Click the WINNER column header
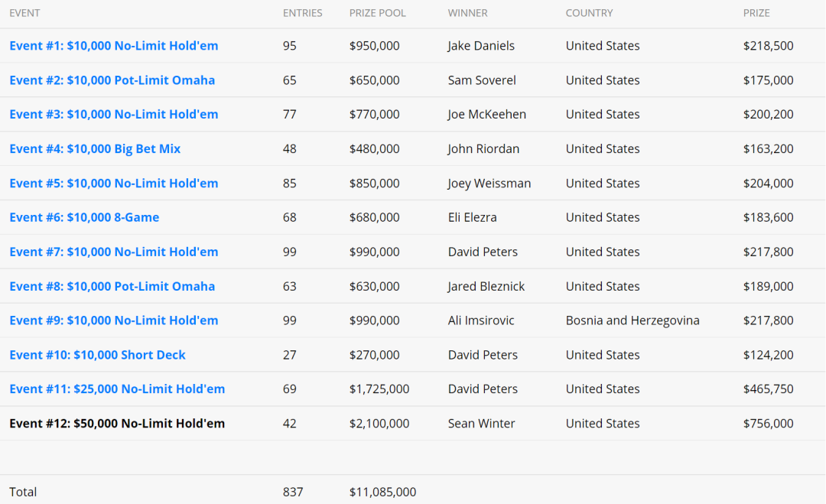Image resolution: width=826 pixels, height=504 pixels. click(468, 13)
